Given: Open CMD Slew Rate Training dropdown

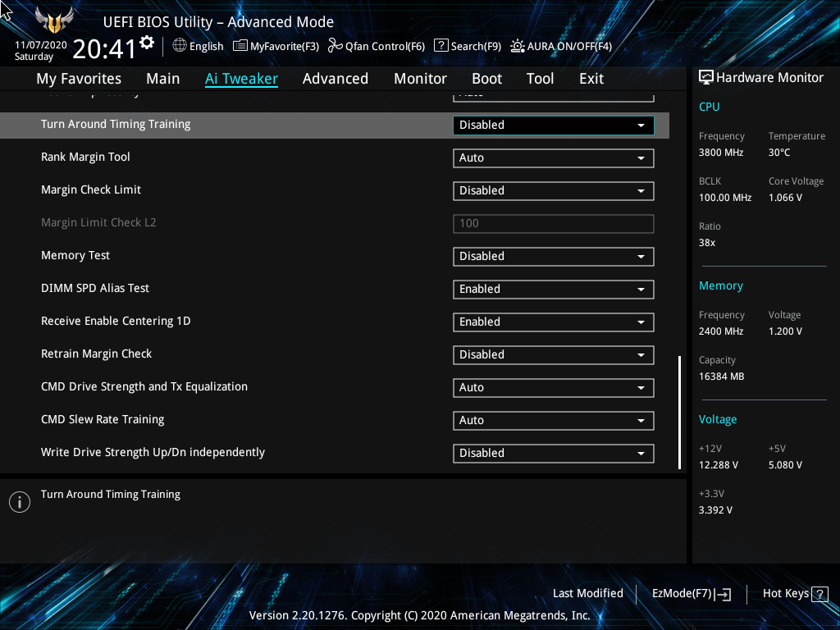Looking at the screenshot, I should [554, 421].
